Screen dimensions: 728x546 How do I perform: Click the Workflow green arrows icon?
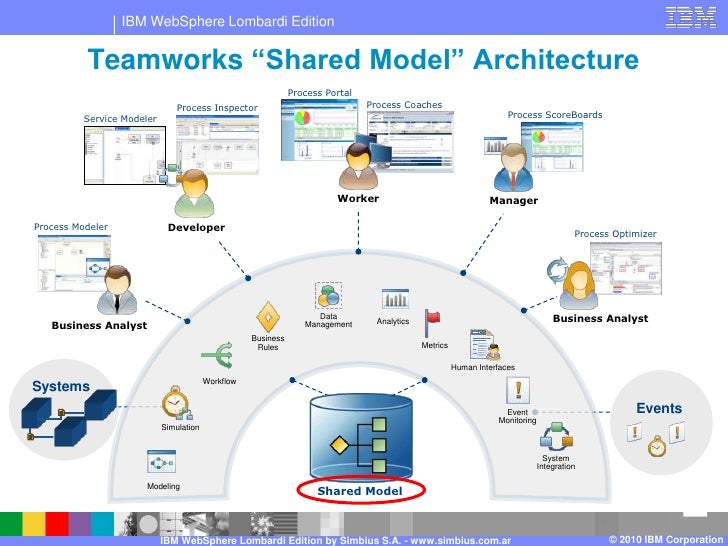218,356
